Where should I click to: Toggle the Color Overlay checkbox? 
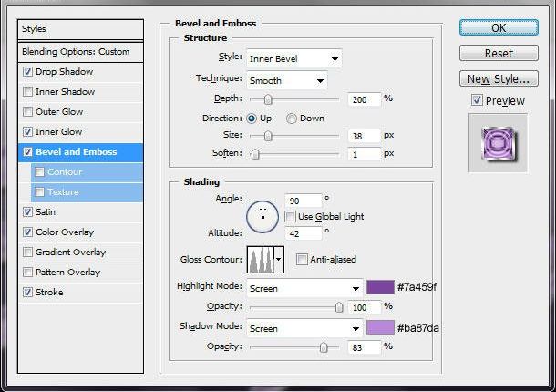pos(27,232)
